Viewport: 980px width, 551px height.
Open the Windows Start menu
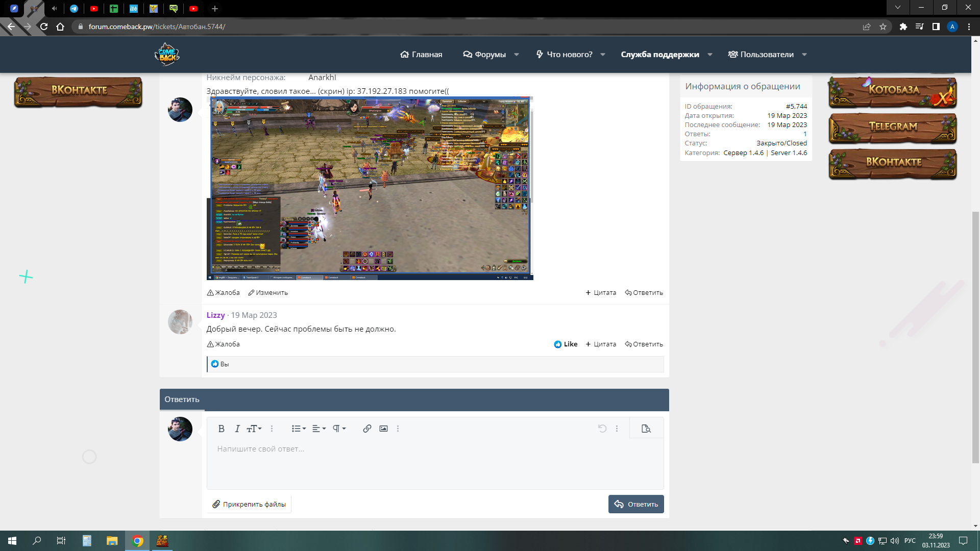point(12,541)
